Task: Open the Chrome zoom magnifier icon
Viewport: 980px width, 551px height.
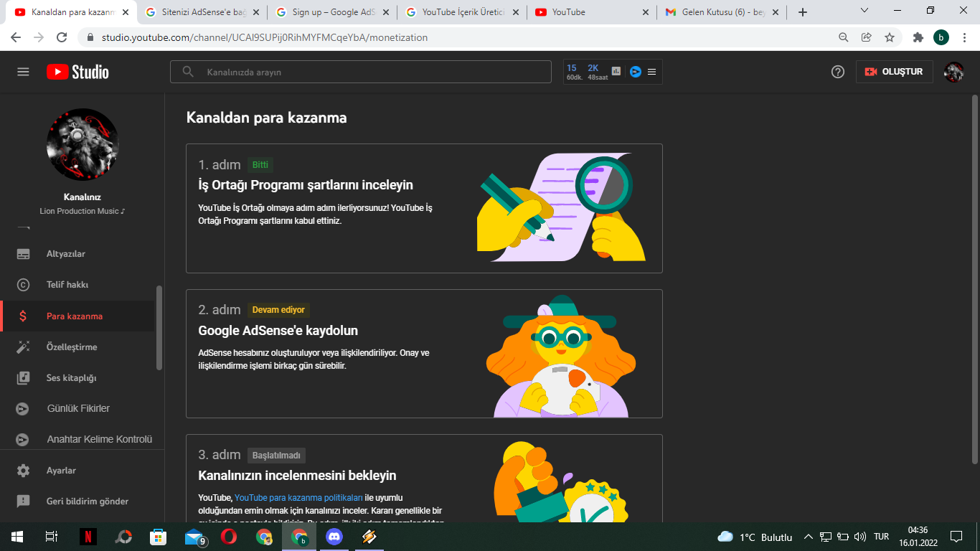Action: pyautogui.click(x=844, y=37)
